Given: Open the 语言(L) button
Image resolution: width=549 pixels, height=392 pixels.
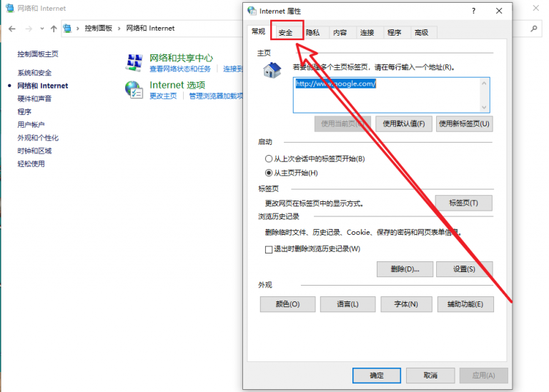Looking at the screenshot, I should click(x=347, y=304).
